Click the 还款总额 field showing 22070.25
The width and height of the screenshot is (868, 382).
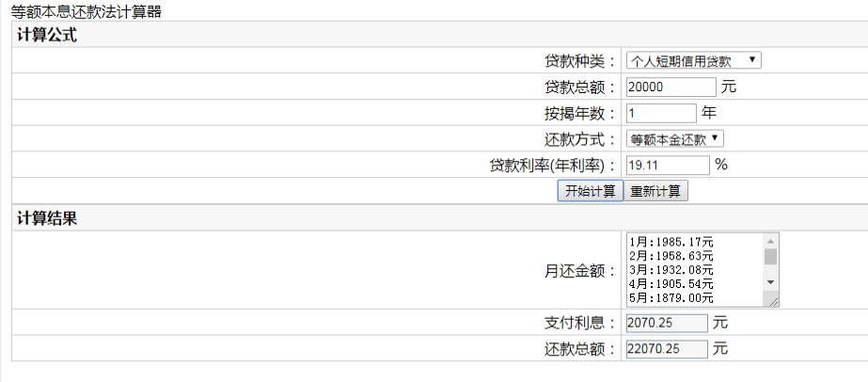pos(666,349)
